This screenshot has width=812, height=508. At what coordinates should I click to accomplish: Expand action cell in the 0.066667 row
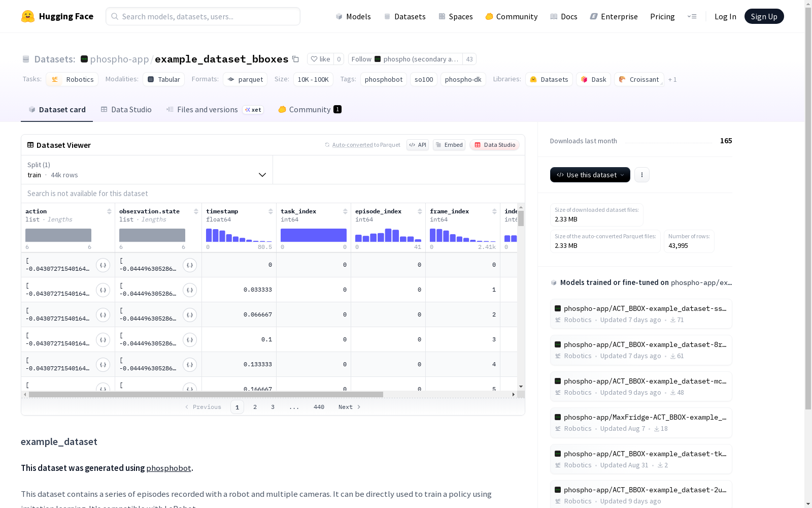103,315
